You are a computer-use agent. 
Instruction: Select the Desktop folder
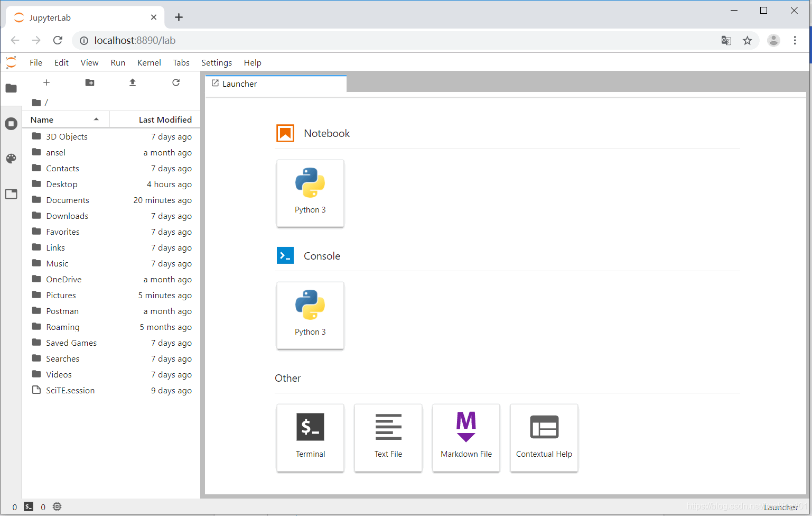pyautogui.click(x=111, y=184)
